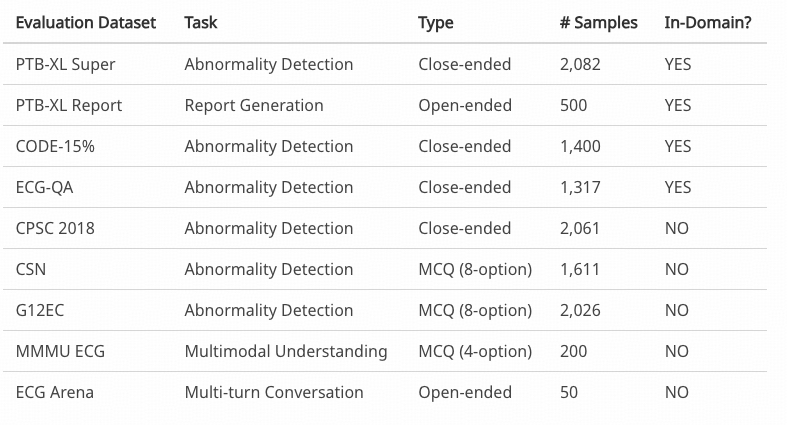Select the CODE-15% dataset cell

(x=55, y=146)
